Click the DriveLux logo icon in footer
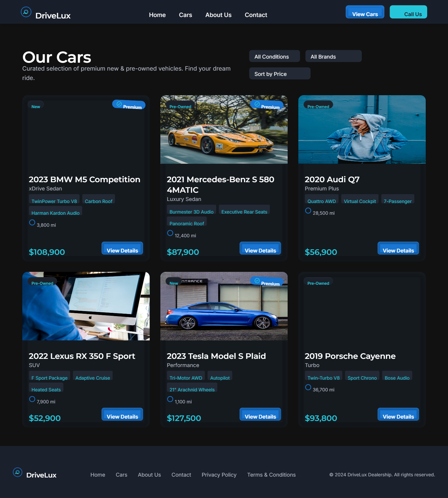The width and height of the screenshot is (448, 498). [x=18, y=472]
